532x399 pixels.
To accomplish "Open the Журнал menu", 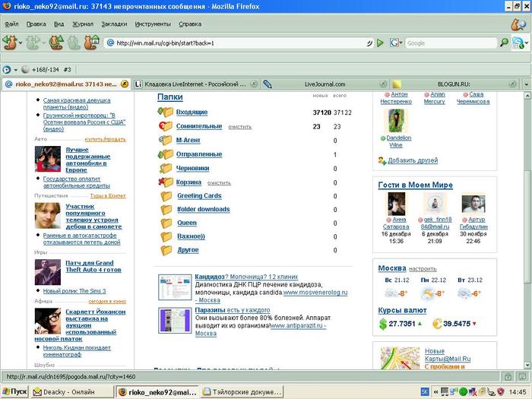I will [83, 24].
